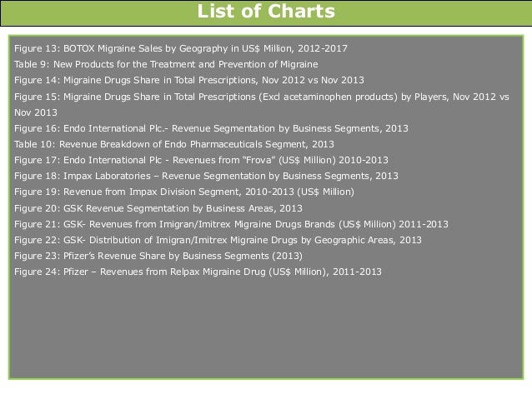Select Figure 23 Pfizer's Revenue Share line

coord(158,256)
